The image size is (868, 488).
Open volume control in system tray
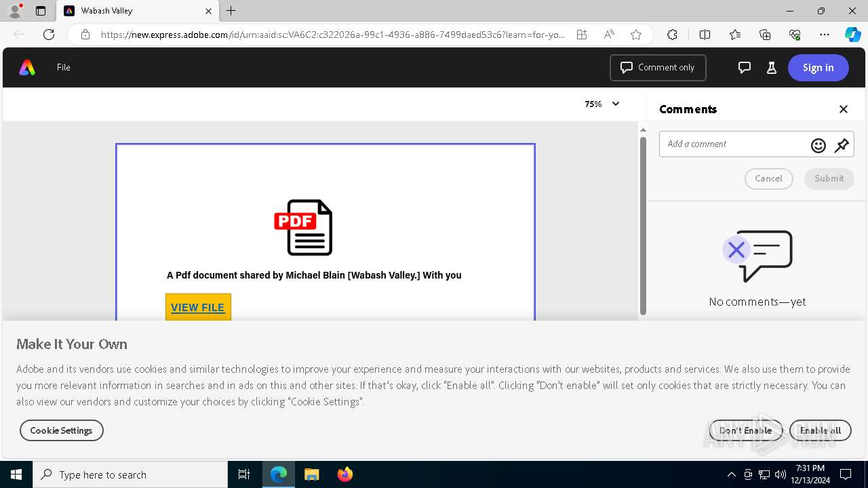781,474
